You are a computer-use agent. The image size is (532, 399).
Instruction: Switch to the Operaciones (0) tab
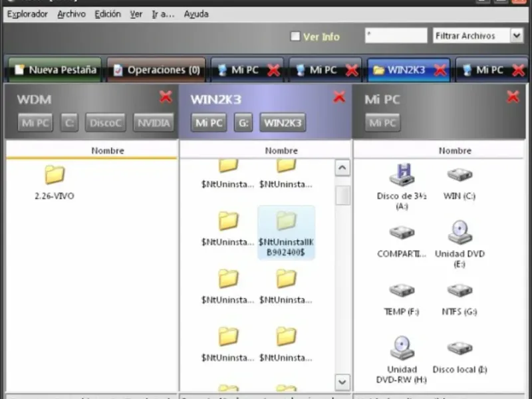[156, 70]
